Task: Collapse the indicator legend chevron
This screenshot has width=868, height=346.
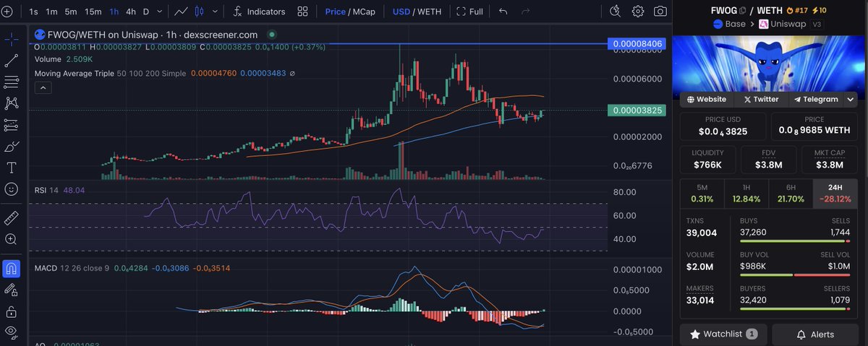Action: (x=42, y=88)
